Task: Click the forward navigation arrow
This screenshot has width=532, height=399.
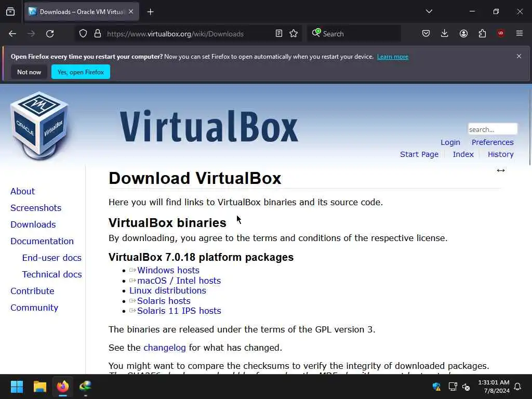Action: tap(31, 34)
